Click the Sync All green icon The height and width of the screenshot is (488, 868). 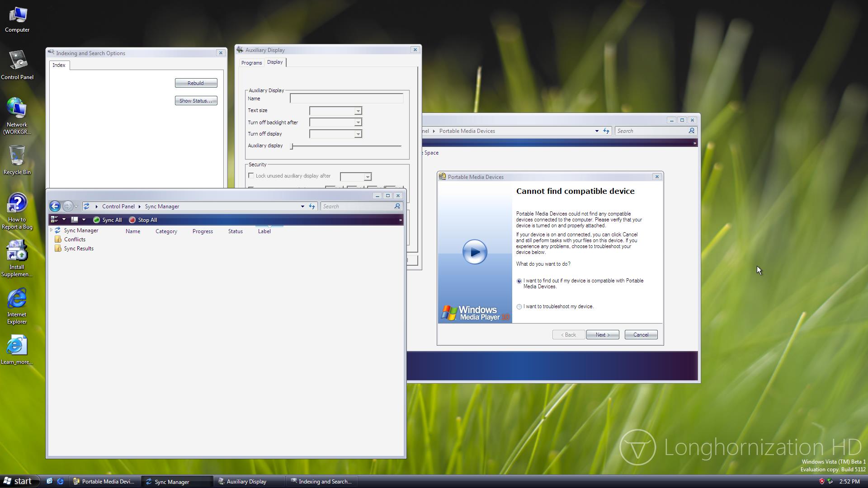[x=96, y=220]
